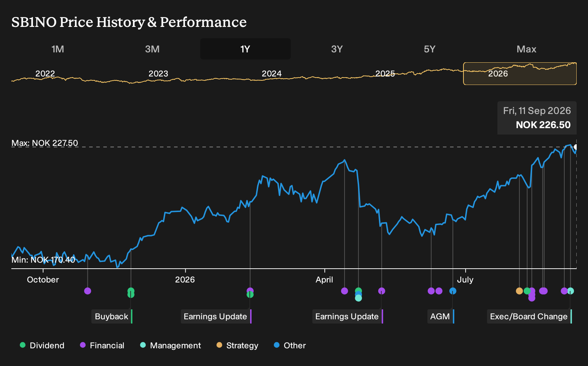Click teal management marker after April
Image resolution: width=588 pixels, height=366 pixels.
point(358,298)
